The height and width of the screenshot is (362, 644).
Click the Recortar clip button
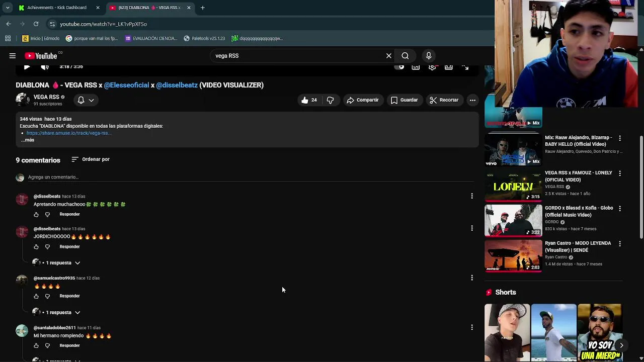pyautogui.click(x=444, y=100)
